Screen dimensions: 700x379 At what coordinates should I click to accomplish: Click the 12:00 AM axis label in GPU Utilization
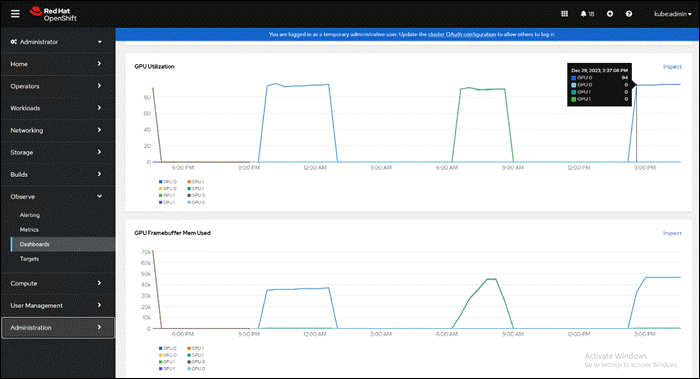(x=315, y=168)
